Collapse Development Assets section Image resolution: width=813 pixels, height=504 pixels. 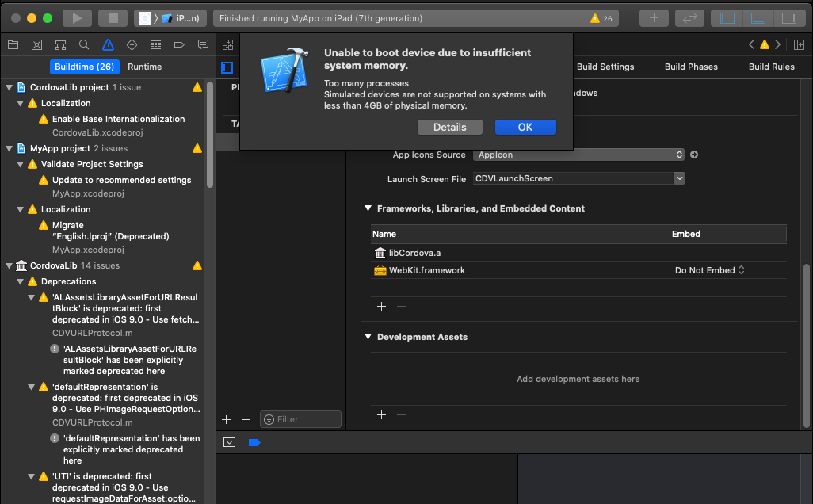pos(368,337)
